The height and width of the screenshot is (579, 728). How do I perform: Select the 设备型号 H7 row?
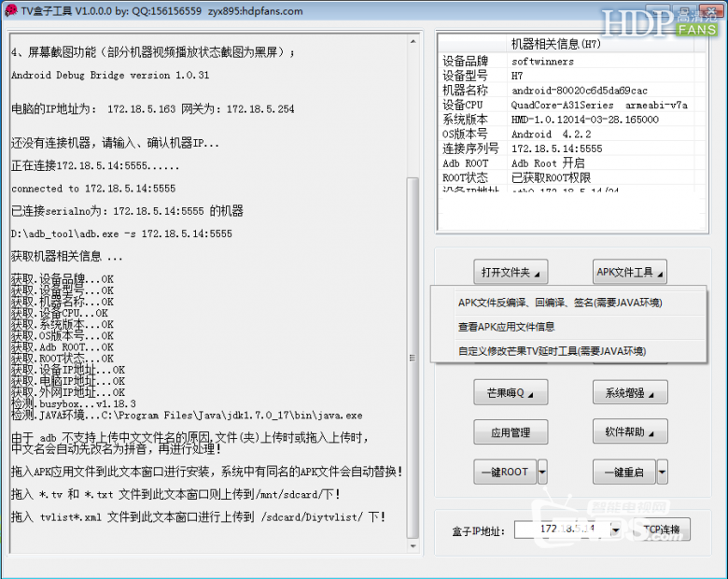point(572,76)
